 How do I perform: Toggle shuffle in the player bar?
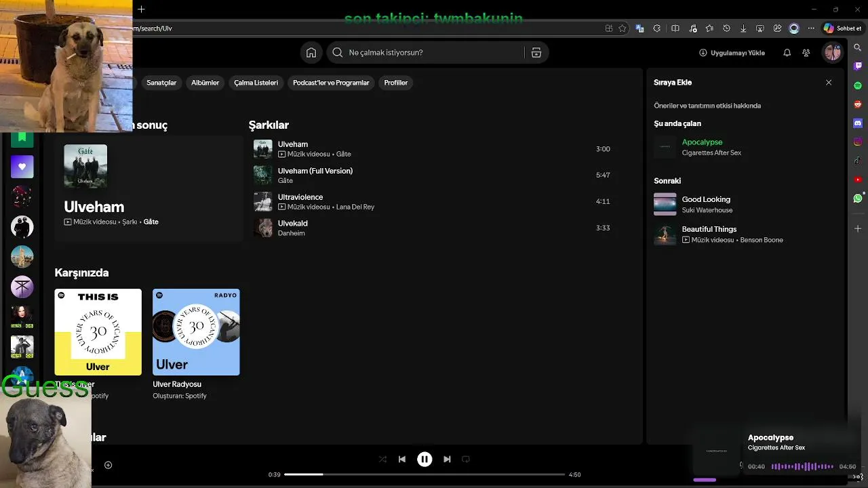click(382, 459)
